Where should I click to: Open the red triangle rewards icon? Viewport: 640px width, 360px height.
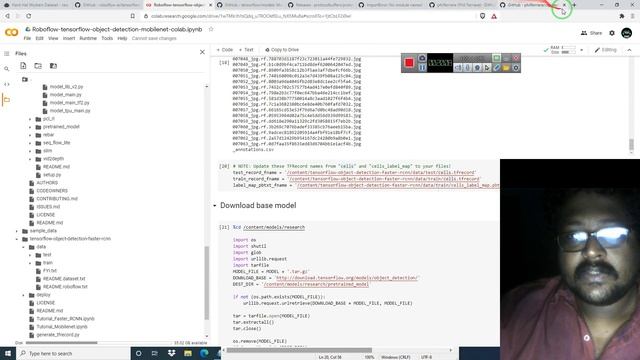point(494,16)
